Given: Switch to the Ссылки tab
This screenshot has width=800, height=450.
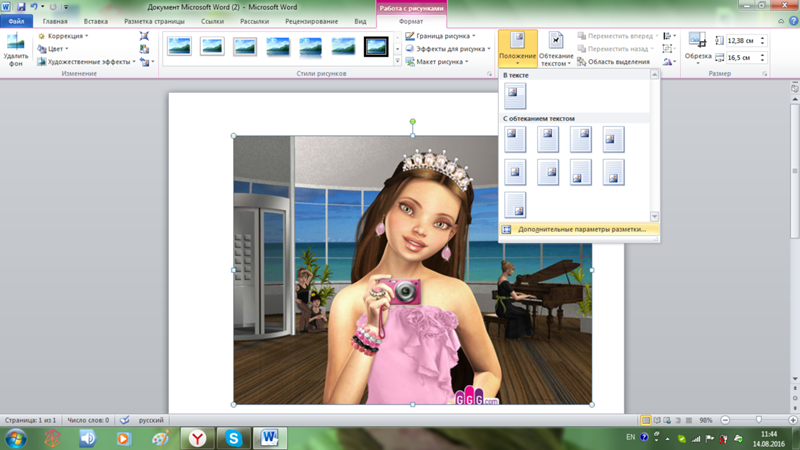Looking at the screenshot, I should coord(212,21).
